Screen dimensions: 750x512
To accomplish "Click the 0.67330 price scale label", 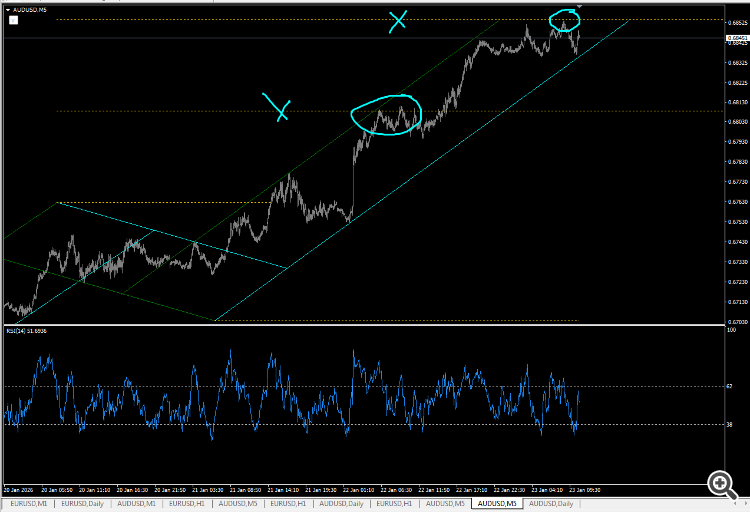I will (x=738, y=262).
